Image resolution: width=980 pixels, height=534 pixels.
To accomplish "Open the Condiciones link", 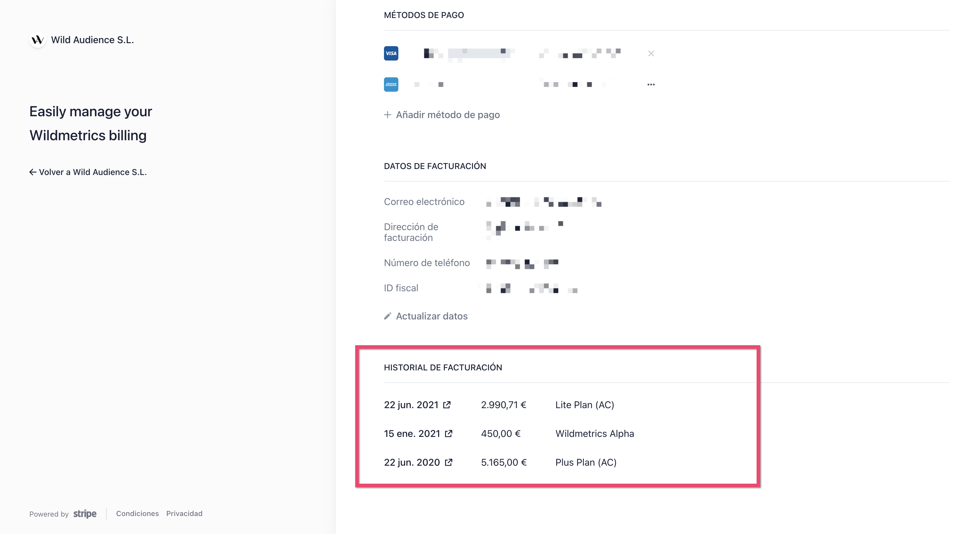I will point(137,513).
